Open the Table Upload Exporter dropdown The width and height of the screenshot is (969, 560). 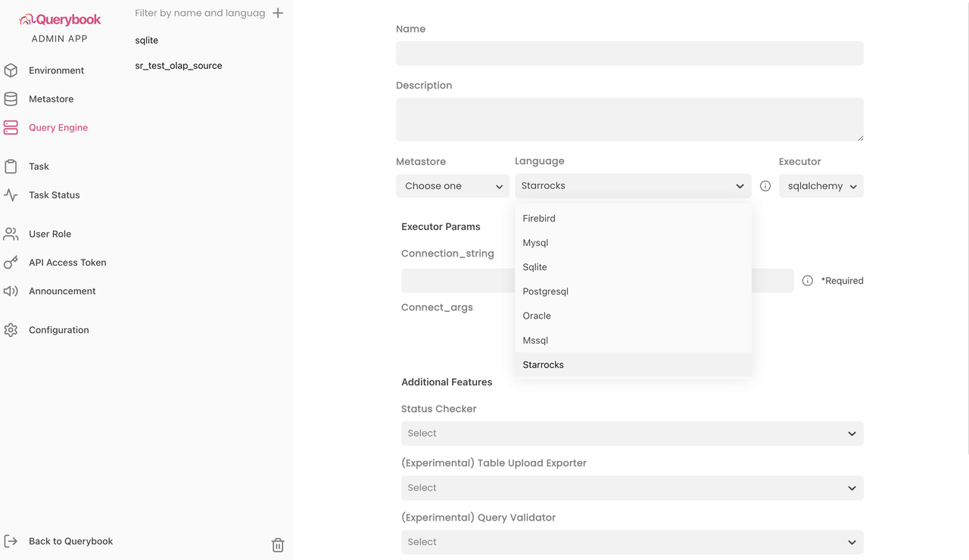point(631,488)
